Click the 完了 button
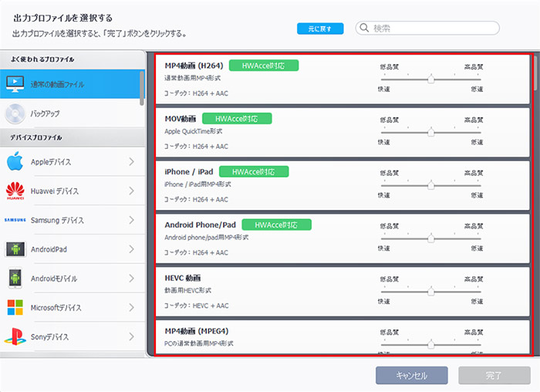The image size is (540, 392). (x=494, y=375)
